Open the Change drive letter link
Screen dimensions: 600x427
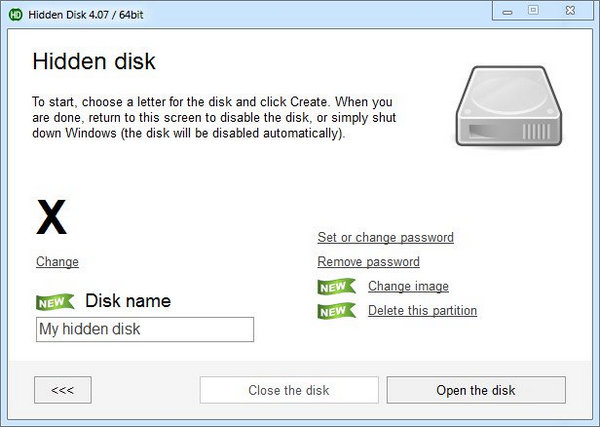pos(57,262)
